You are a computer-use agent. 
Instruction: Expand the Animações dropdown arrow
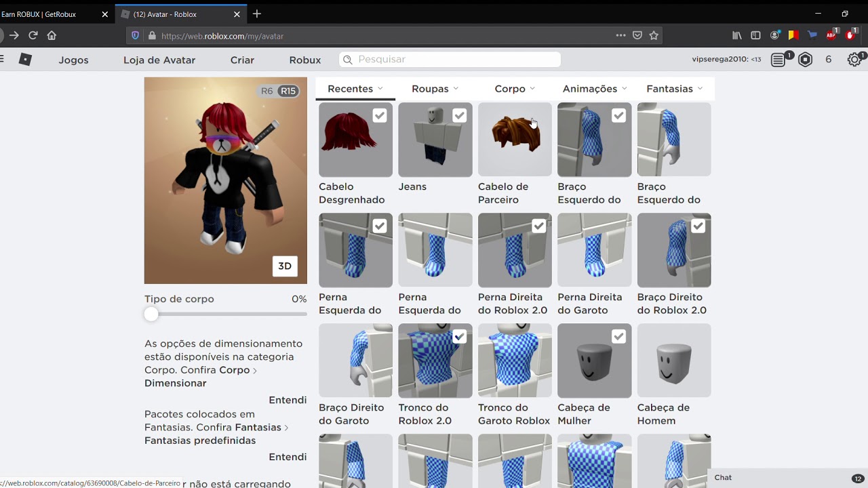pos(624,89)
